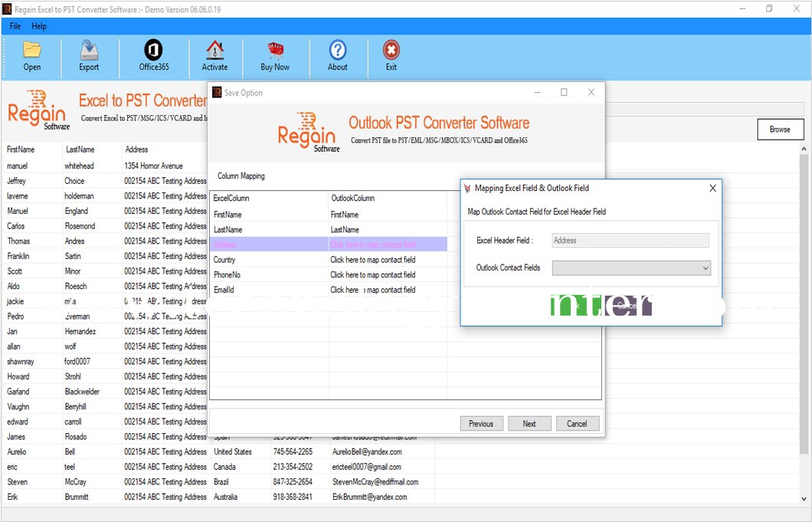
Task: Click scroll up arrow of main grid
Action: (804, 149)
